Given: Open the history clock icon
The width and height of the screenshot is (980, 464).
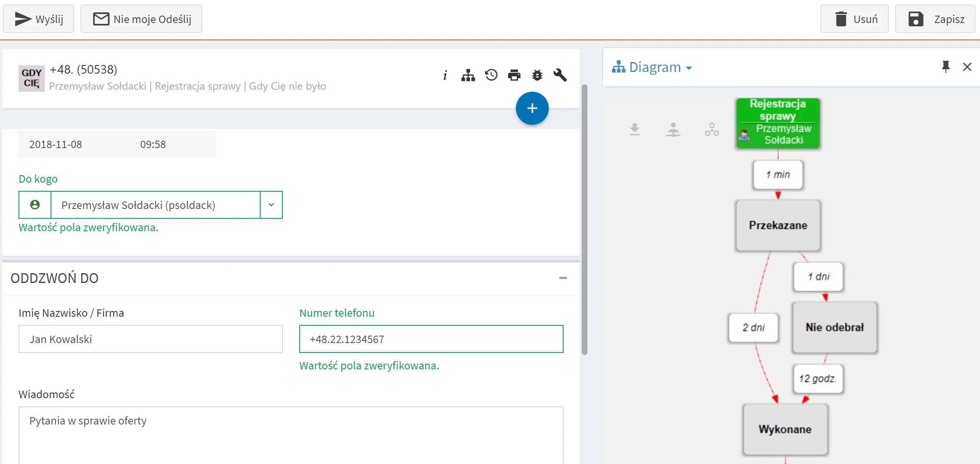Looking at the screenshot, I should (491, 75).
